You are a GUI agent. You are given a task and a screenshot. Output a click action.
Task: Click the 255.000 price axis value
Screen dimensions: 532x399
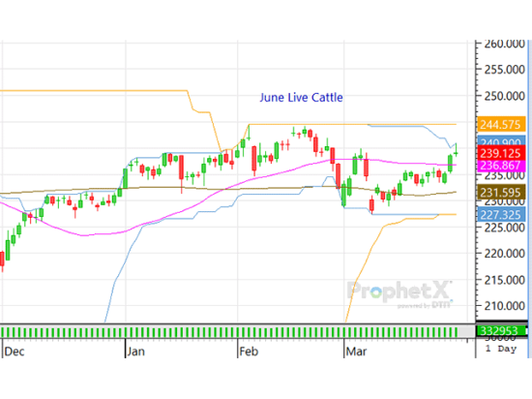tap(504, 70)
